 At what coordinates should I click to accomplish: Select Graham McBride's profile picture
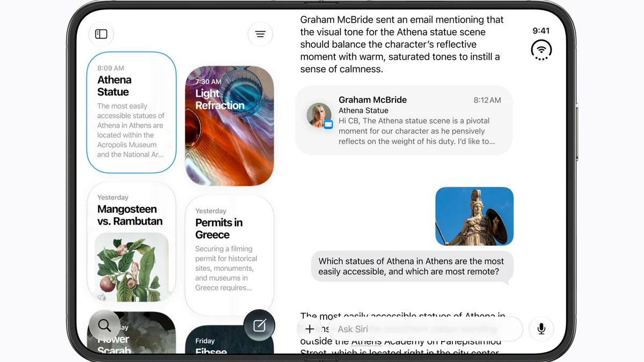pyautogui.click(x=319, y=115)
